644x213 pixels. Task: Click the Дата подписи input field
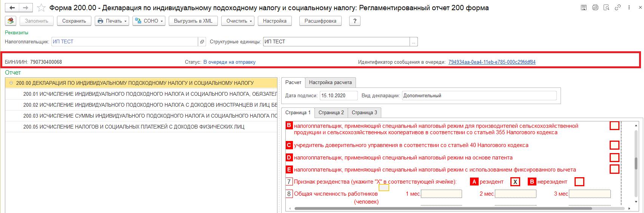click(338, 96)
